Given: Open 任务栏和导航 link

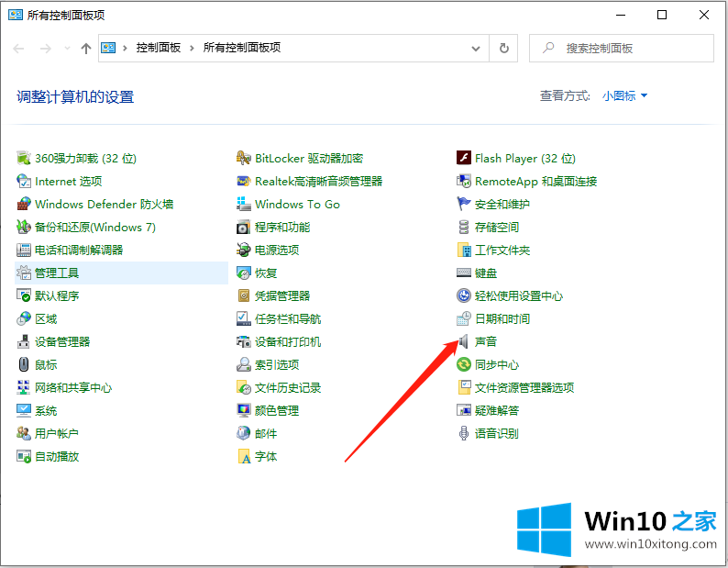Looking at the screenshot, I should [288, 318].
